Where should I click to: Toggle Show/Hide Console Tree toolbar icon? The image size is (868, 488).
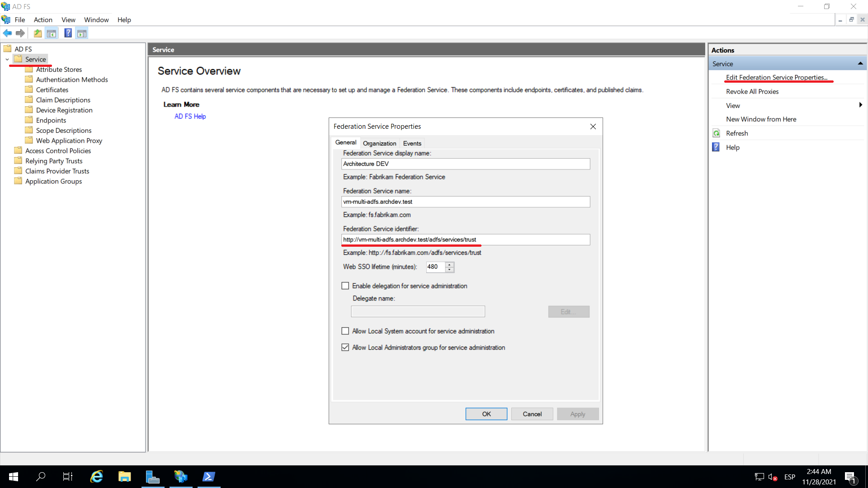[52, 33]
